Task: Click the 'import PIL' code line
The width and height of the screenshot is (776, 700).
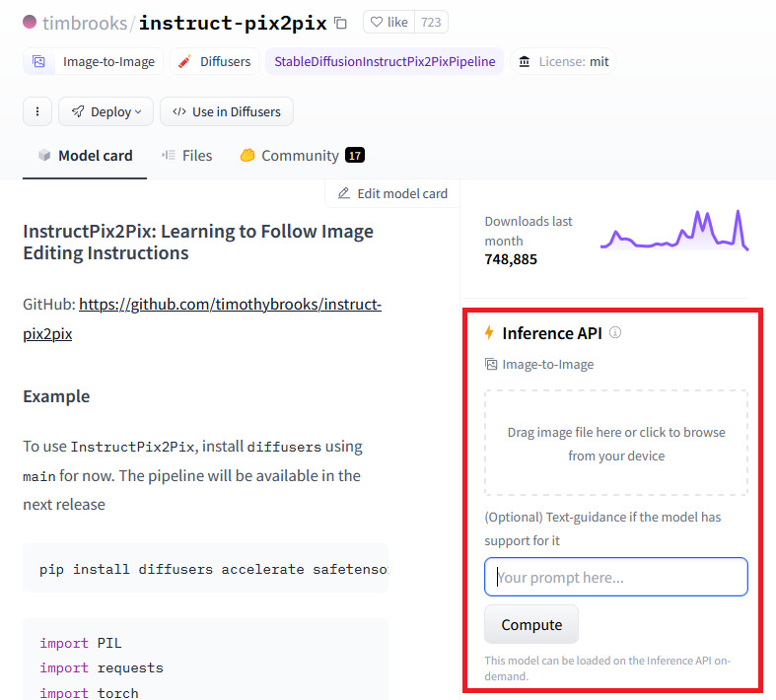Action: 81,643
